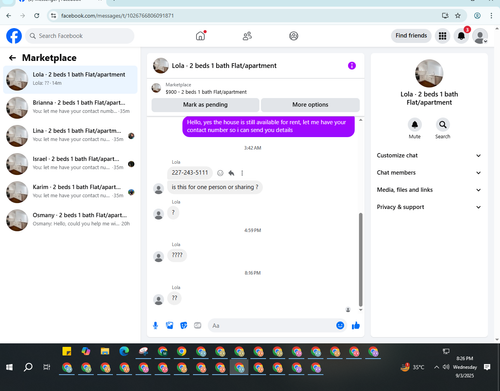View site information icon in the address bar
This screenshot has width=500, height=391.
53,16
